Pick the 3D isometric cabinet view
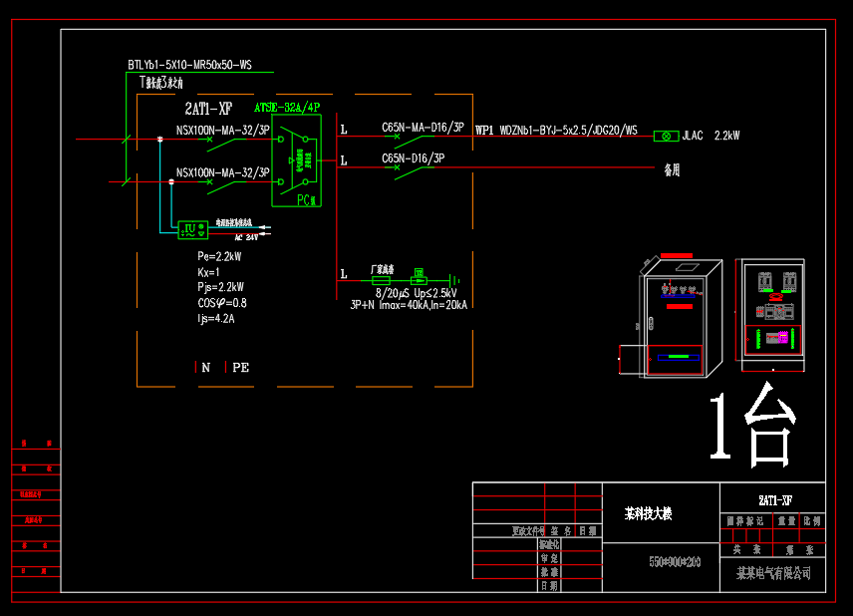Image resolution: width=853 pixels, height=616 pixels. [681, 316]
